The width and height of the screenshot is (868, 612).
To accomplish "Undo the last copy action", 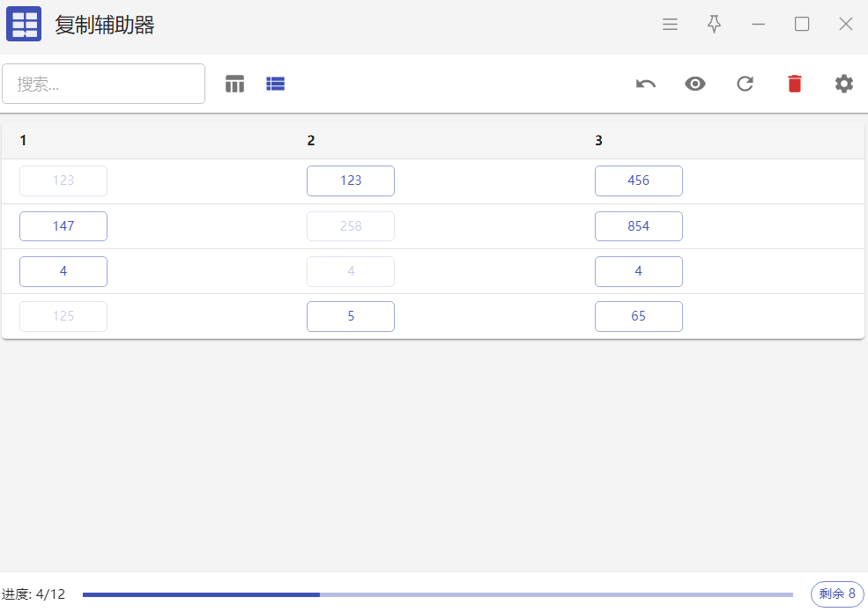I will [646, 84].
